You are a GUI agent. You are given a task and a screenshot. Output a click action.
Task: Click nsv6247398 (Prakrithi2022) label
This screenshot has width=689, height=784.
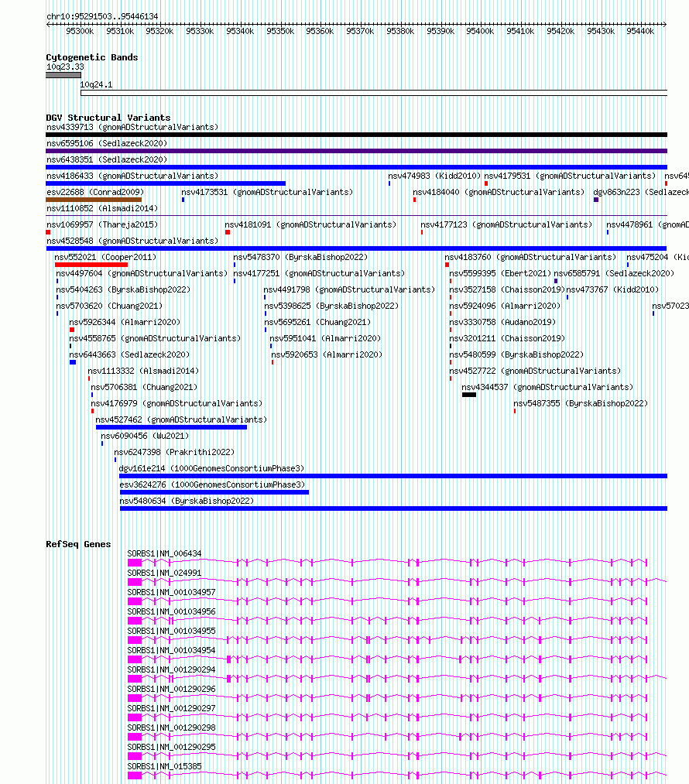click(174, 453)
